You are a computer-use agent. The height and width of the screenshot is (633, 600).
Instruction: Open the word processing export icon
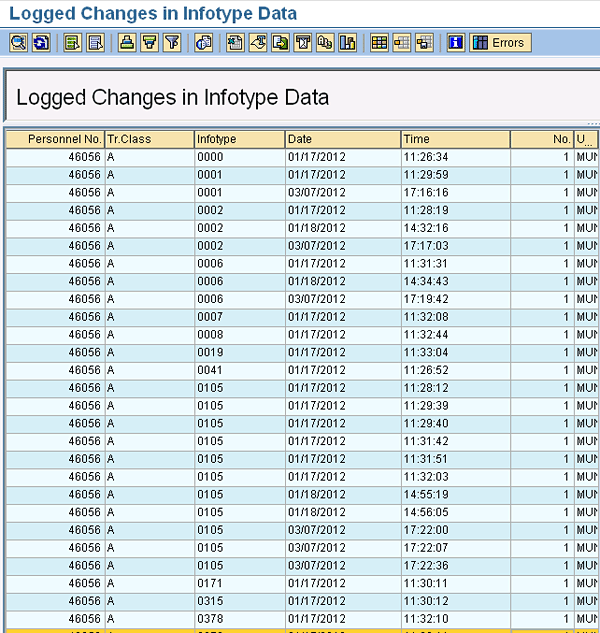(x=257, y=43)
